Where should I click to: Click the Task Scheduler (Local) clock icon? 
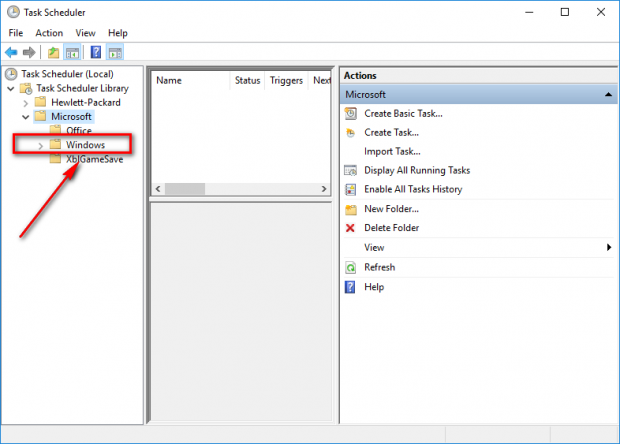coord(11,74)
